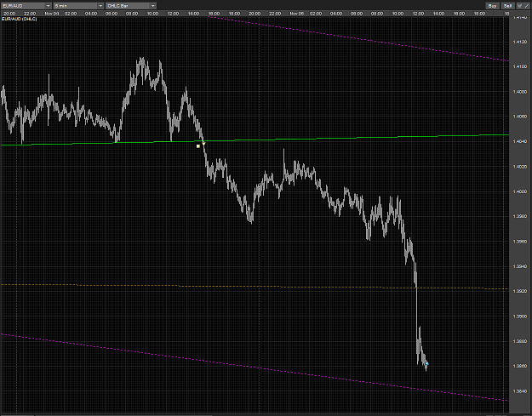532x416 pixels.
Task: Click the Nov 04 date on time axis
Action: [52, 14]
